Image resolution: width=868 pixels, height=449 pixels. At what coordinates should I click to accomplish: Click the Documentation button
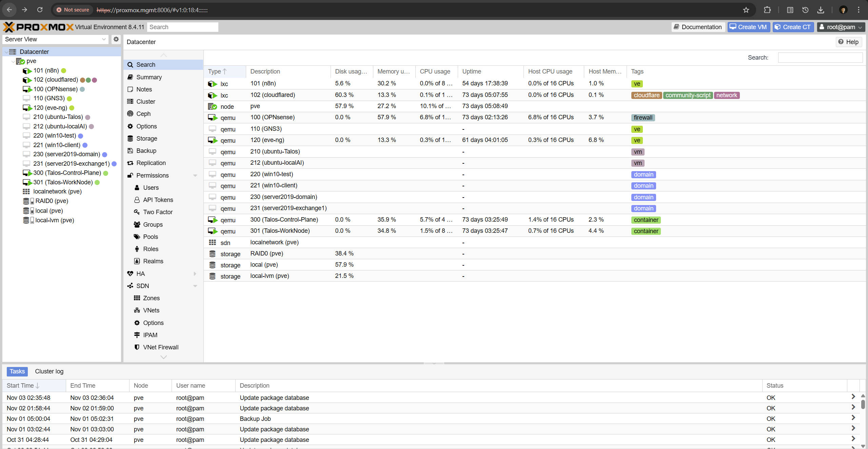[x=698, y=27]
